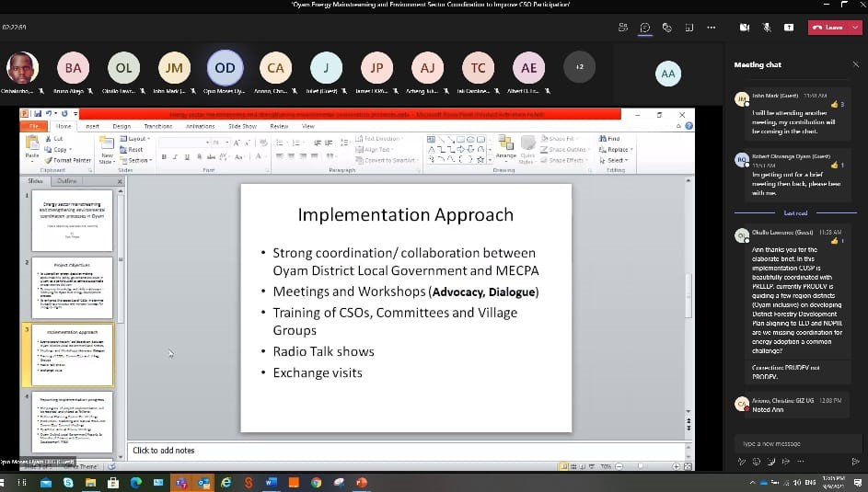868x492 pixels.
Task: Open the reactions icon in toolbar
Action: [x=666, y=27]
